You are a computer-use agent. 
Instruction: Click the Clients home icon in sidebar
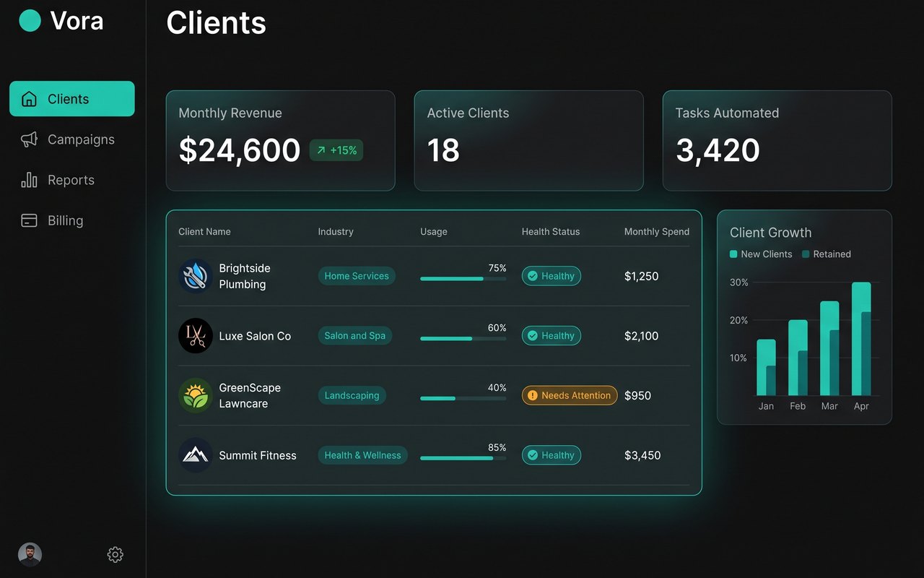29,99
